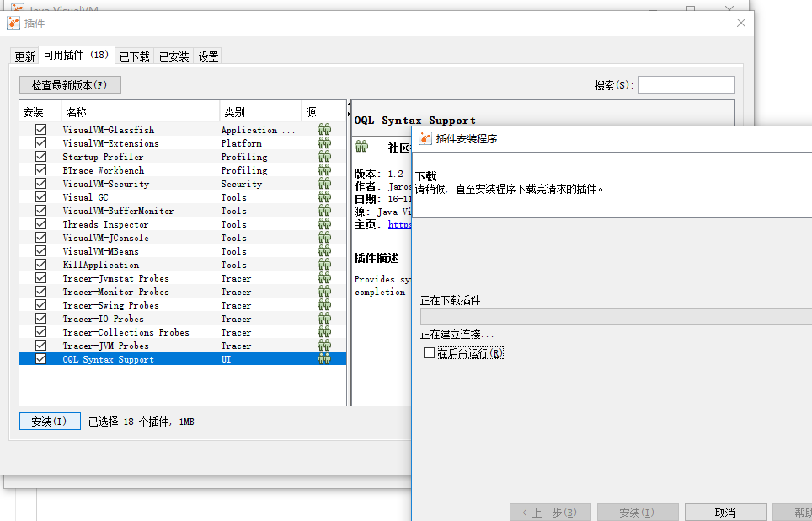Open the plugin homepage https link

pos(400,224)
